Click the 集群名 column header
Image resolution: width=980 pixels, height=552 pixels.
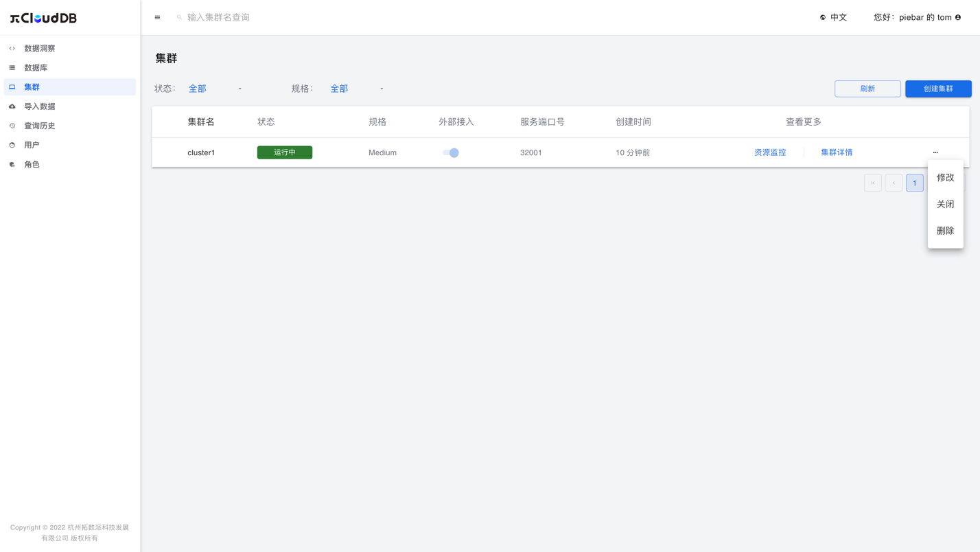pyautogui.click(x=201, y=122)
